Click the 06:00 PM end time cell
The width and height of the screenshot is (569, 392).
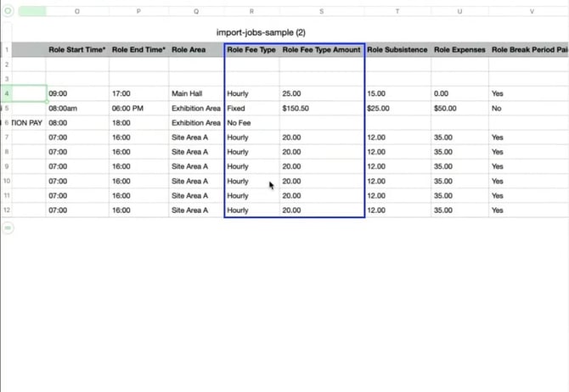coord(138,109)
